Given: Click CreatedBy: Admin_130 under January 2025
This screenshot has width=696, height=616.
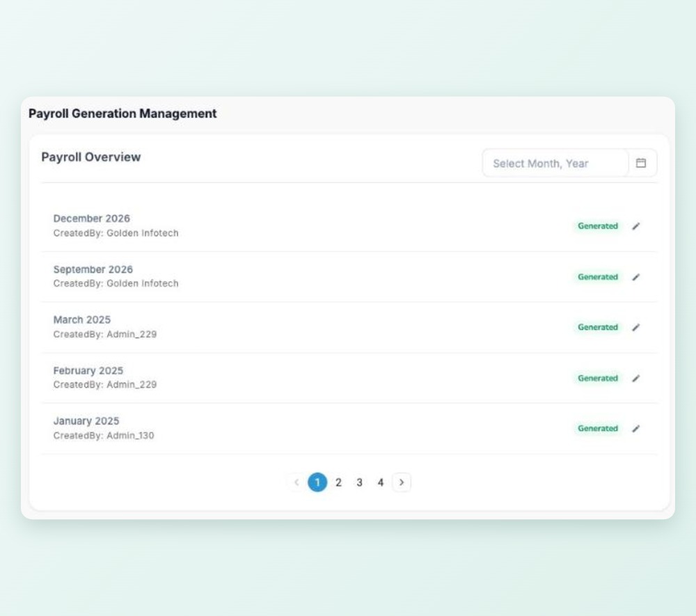Looking at the screenshot, I should 104,435.
